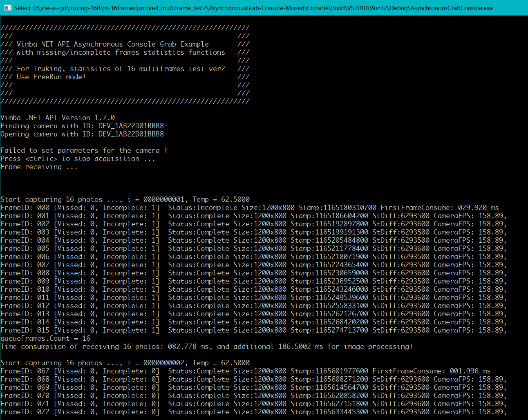
Task: Click 'Stamp:1165236952500' value
Action: point(329,281)
